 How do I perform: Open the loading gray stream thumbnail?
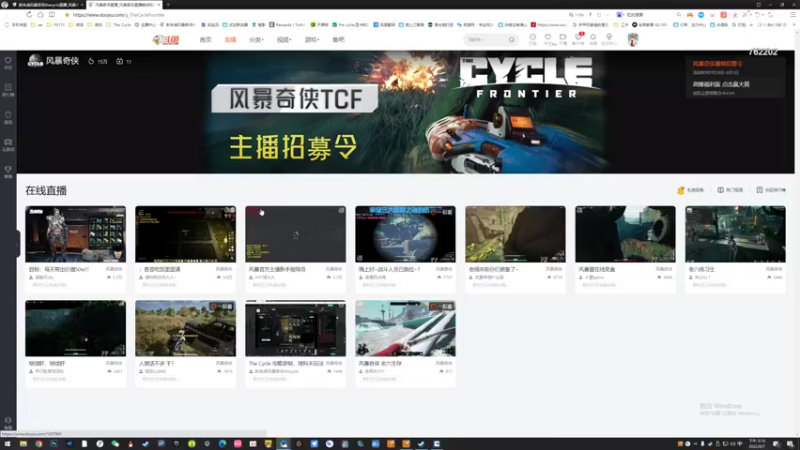pos(295,234)
